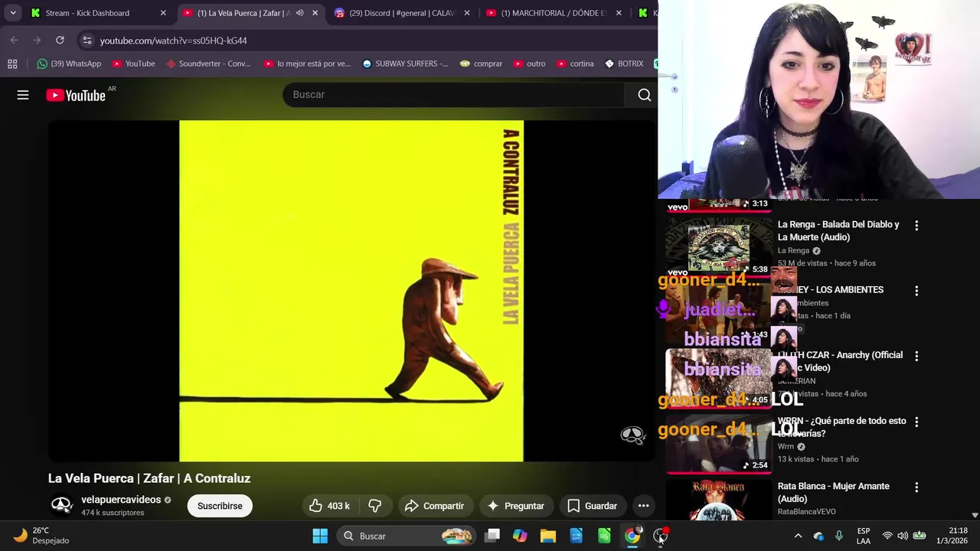Open Rata Blanca - Mujer Amante title
The image size is (980, 551).
[833, 492]
